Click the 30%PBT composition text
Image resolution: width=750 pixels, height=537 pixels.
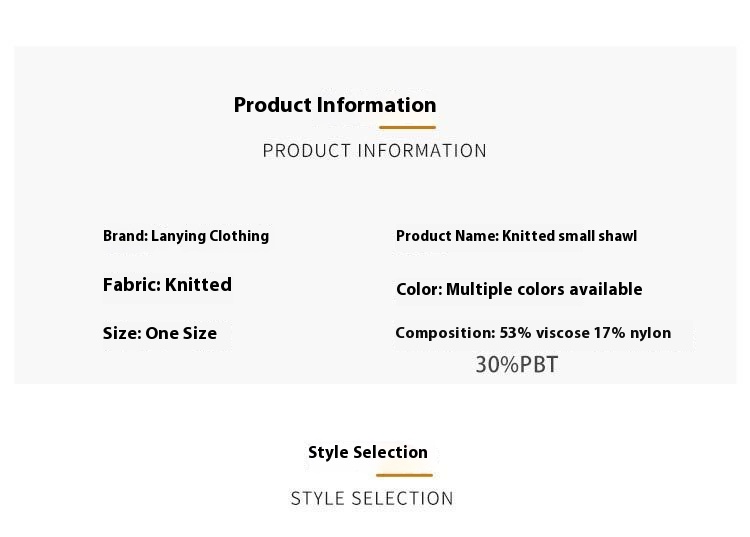[x=517, y=364]
